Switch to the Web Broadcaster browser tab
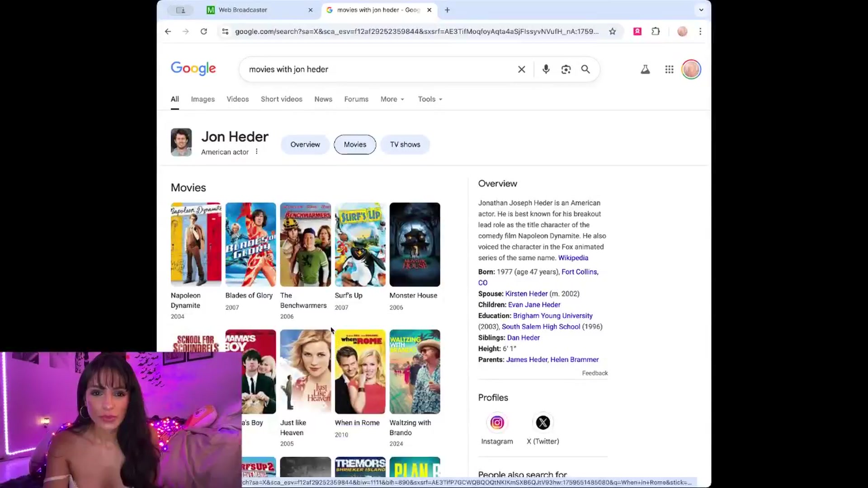The image size is (868, 488). pyautogui.click(x=260, y=10)
